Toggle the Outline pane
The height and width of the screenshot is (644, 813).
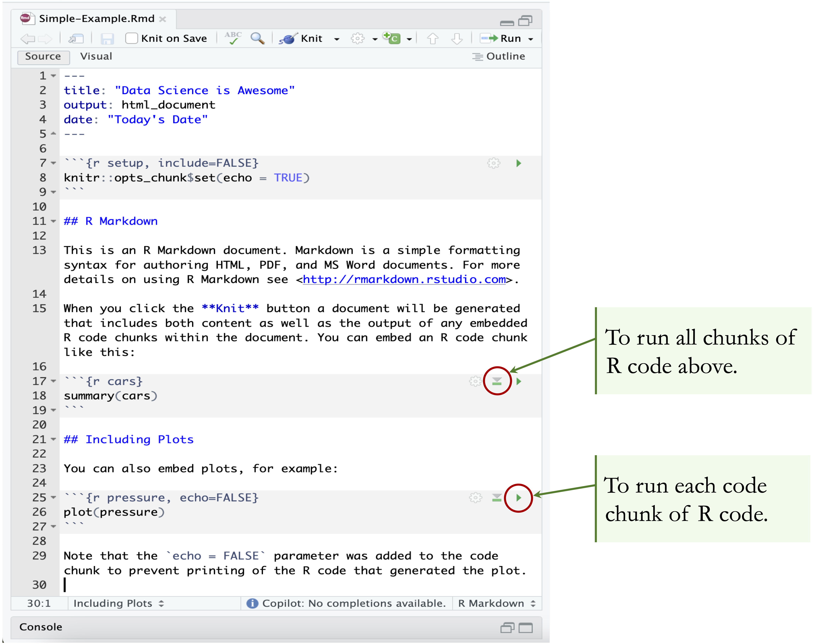coord(499,56)
